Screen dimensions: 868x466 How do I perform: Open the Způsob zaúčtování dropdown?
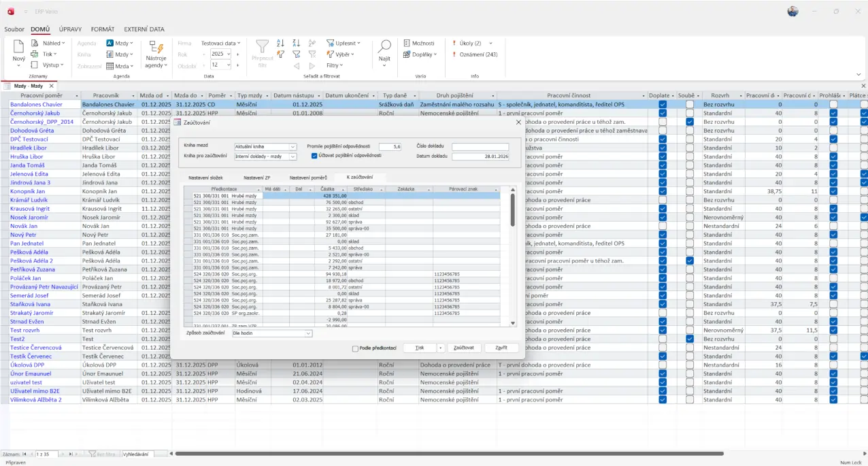pyautogui.click(x=308, y=334)
